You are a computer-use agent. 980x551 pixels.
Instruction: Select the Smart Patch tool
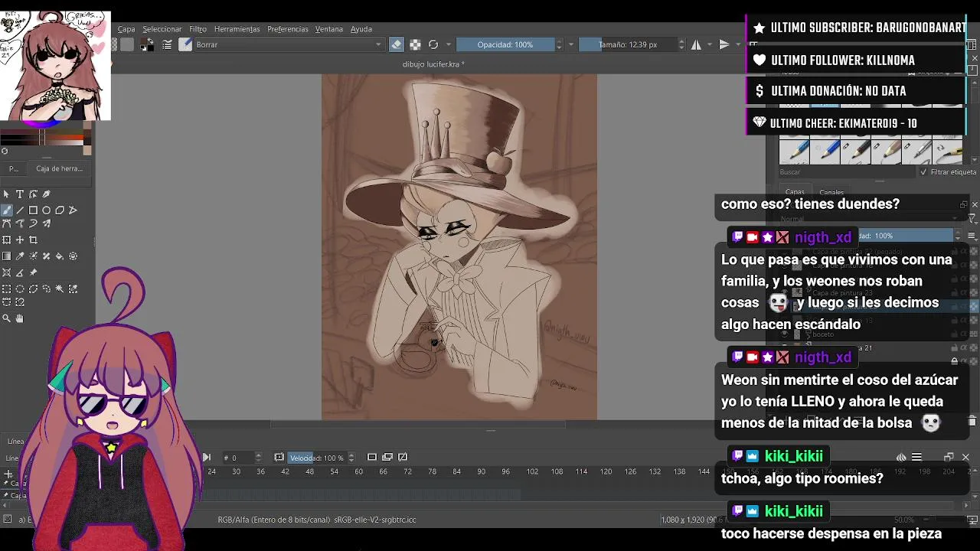pyautogui.click(x=46, y=256)
